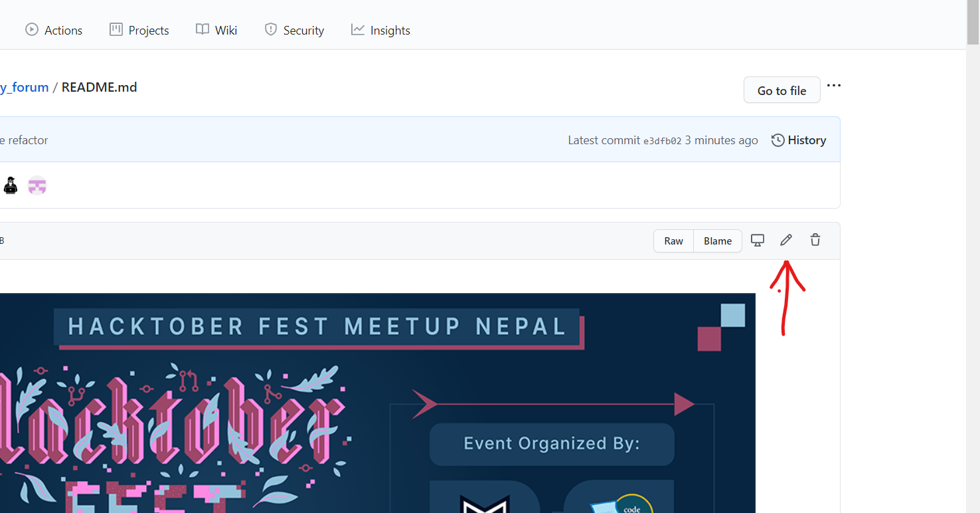Click the desktop open-in-GitHub-Desktop icon
980x513 pixels.
757,241
